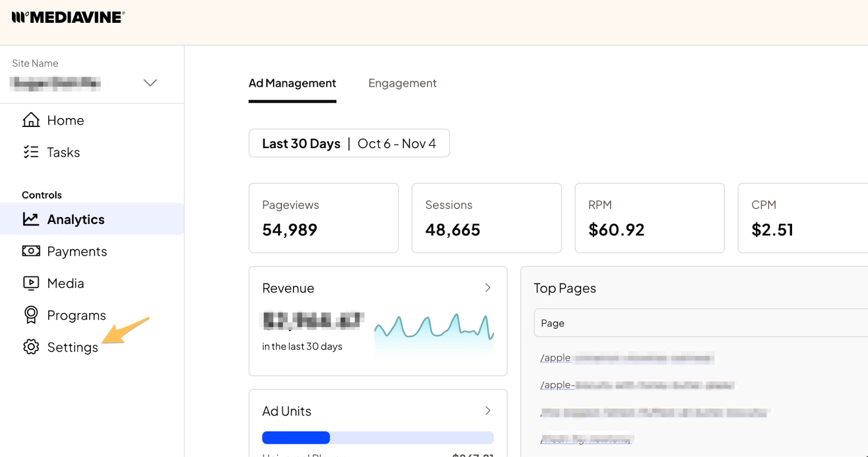Image resolution: width=868 pixels, height=457 pixels.
Task: Click the Payments cash icon
Action: click(31, 251)
